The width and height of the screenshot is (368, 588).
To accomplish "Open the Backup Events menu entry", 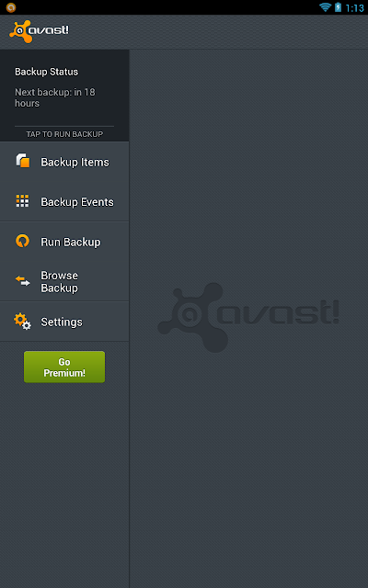I will click(x=64, y=201).
